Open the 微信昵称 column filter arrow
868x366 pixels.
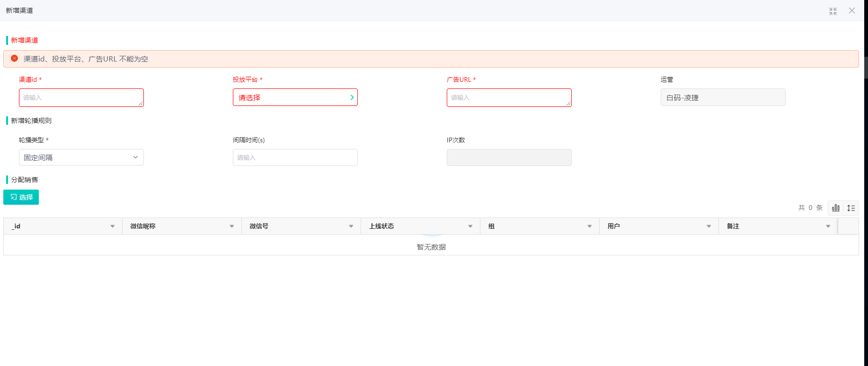click(232, 226)
